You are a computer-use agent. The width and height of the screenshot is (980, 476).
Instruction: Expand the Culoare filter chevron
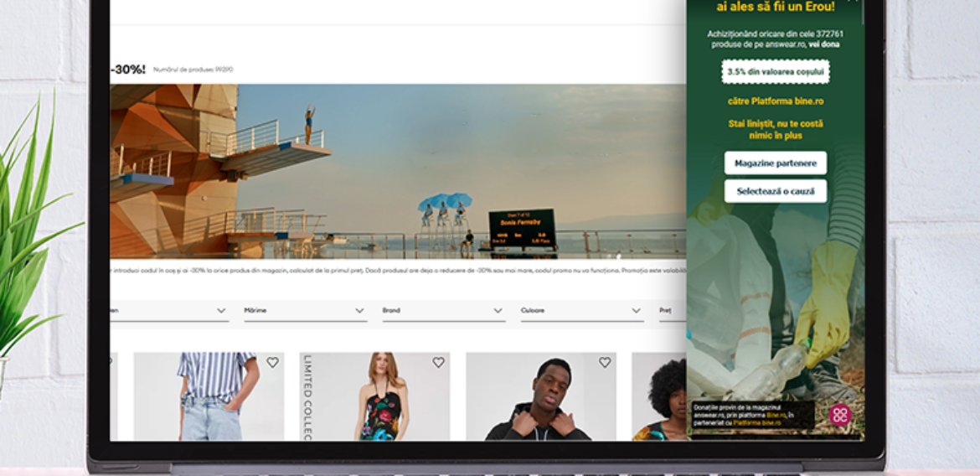coord(637,311)
